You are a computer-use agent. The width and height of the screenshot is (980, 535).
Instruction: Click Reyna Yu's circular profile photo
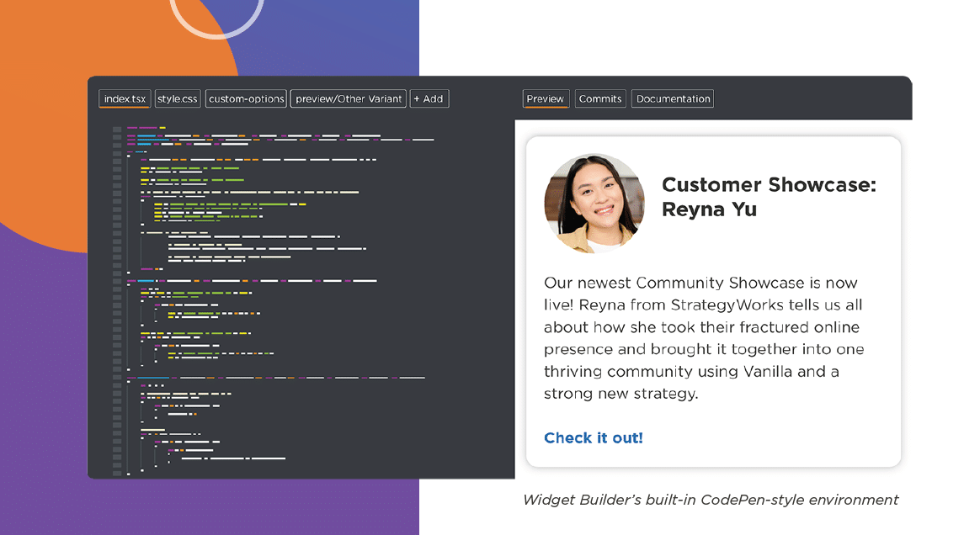pos(594,204)
